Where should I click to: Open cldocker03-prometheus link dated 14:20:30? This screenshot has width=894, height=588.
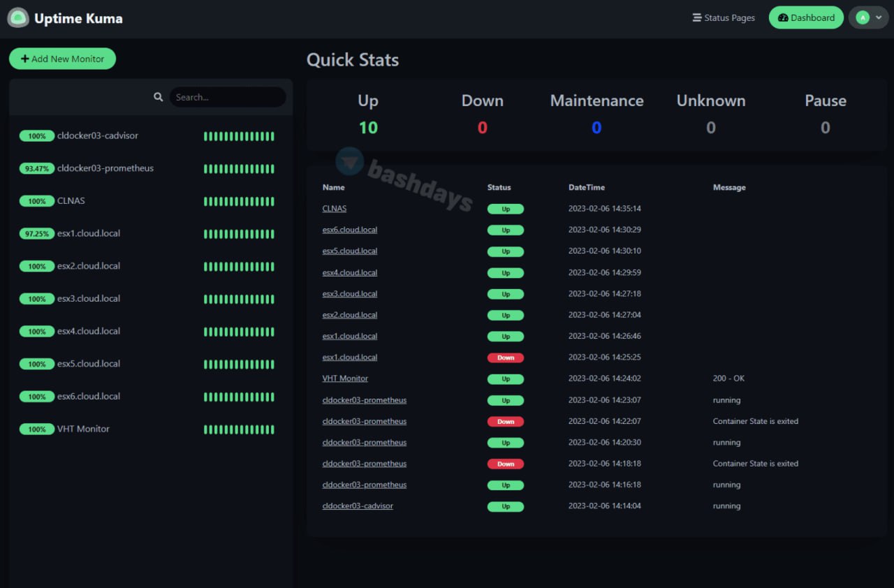[365, 442]
